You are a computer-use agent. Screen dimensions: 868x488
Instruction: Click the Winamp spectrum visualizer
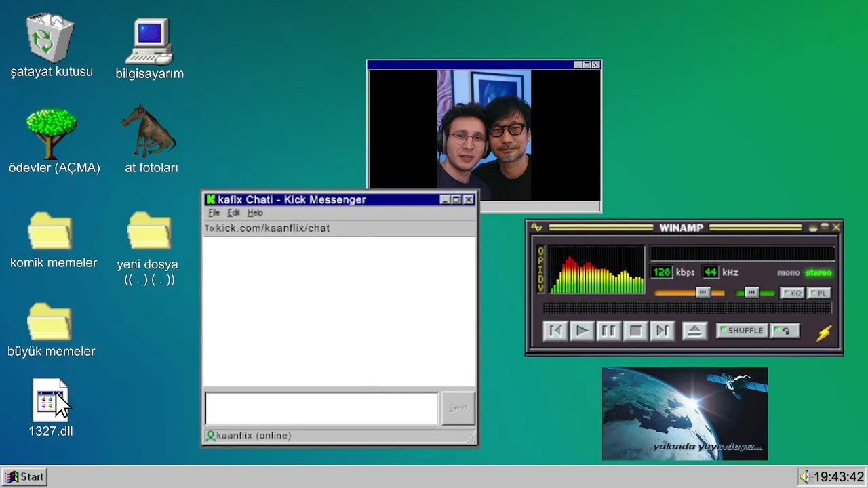[597, 270]
